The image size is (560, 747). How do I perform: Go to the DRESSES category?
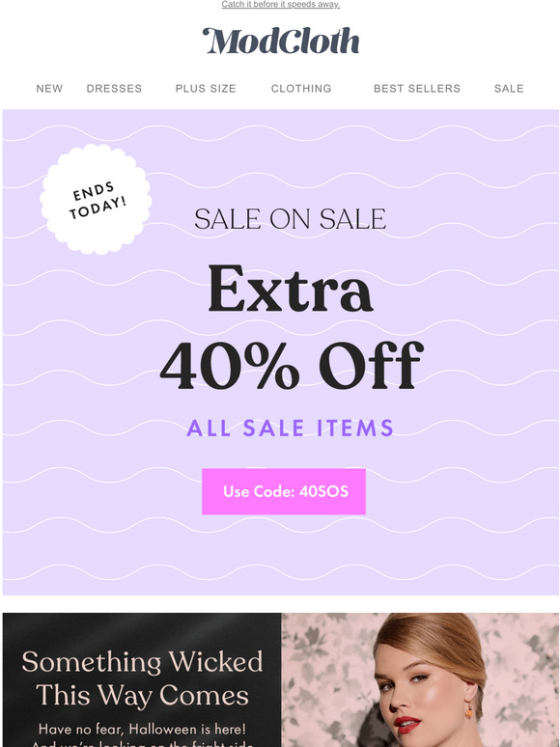coord(114,89)
